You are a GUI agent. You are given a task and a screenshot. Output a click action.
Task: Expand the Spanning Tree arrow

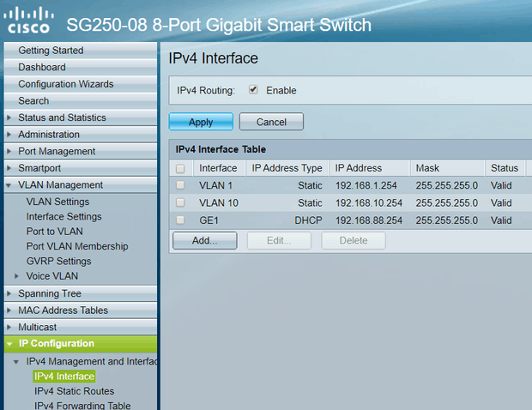click(x=9, y=293)
